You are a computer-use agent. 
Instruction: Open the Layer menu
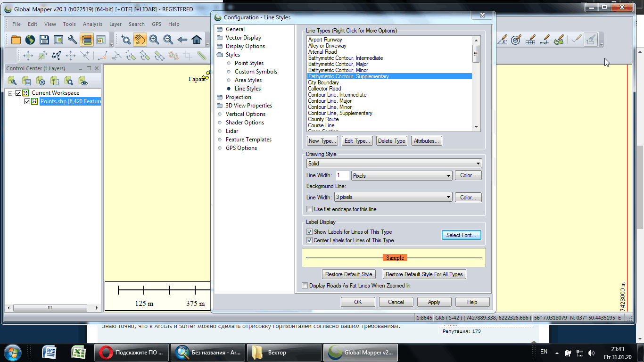coord(116,24)
